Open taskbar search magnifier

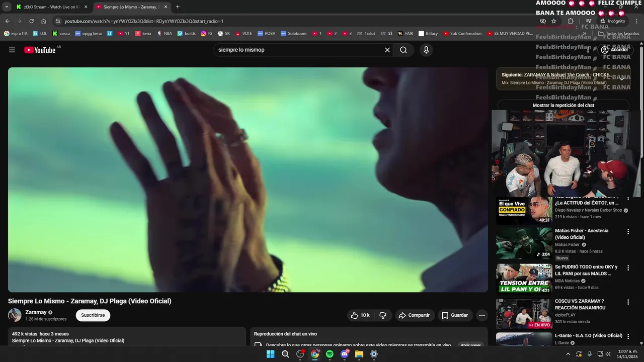[285, 354]
